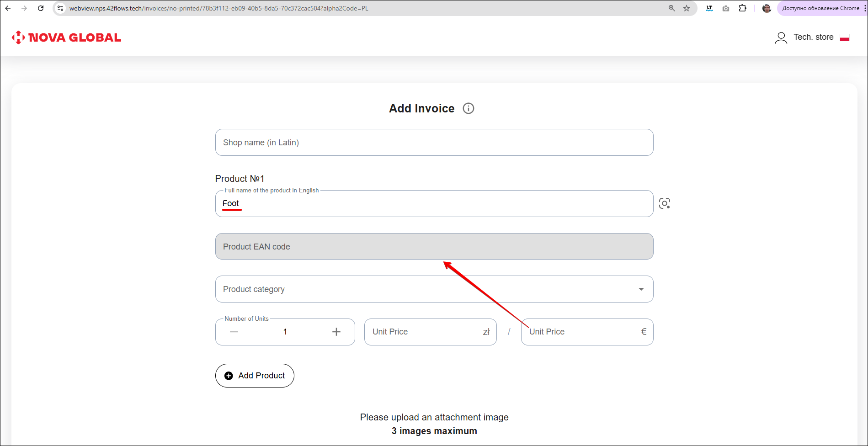Open the browser extensions puzzle icon
Image resolution: width=868 pixels, height=446 pixels.
(x=742, y=8)
